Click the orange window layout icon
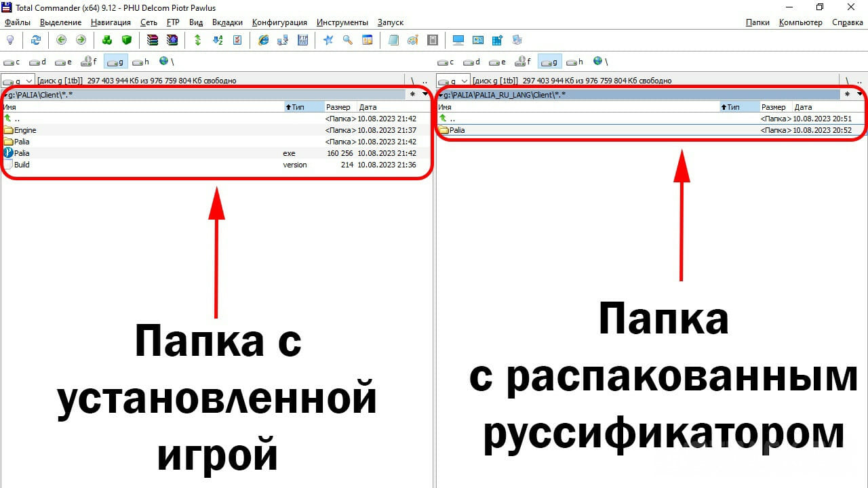This screenshot has height=488, width=868. coord(368,40)
